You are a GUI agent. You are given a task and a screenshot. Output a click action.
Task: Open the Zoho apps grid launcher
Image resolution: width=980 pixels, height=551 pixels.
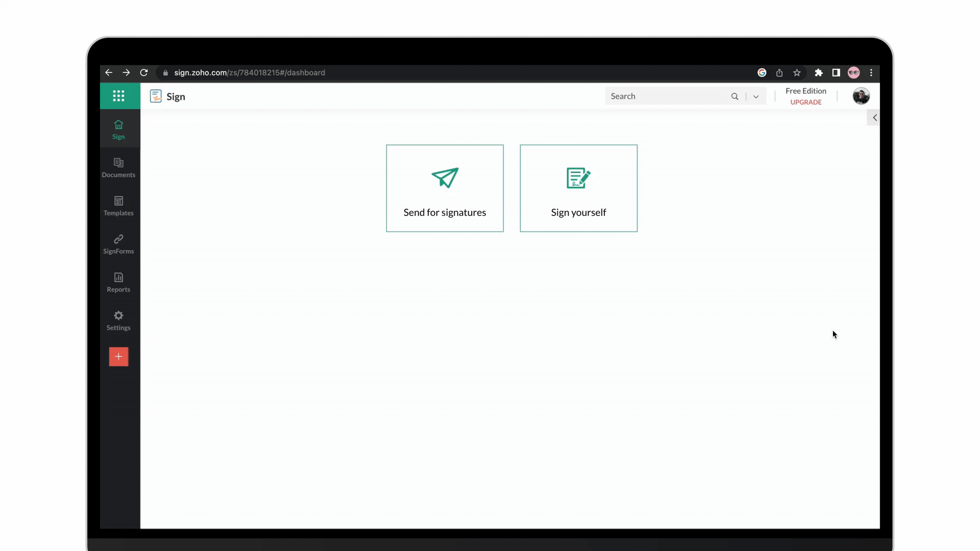coord(118,96)
